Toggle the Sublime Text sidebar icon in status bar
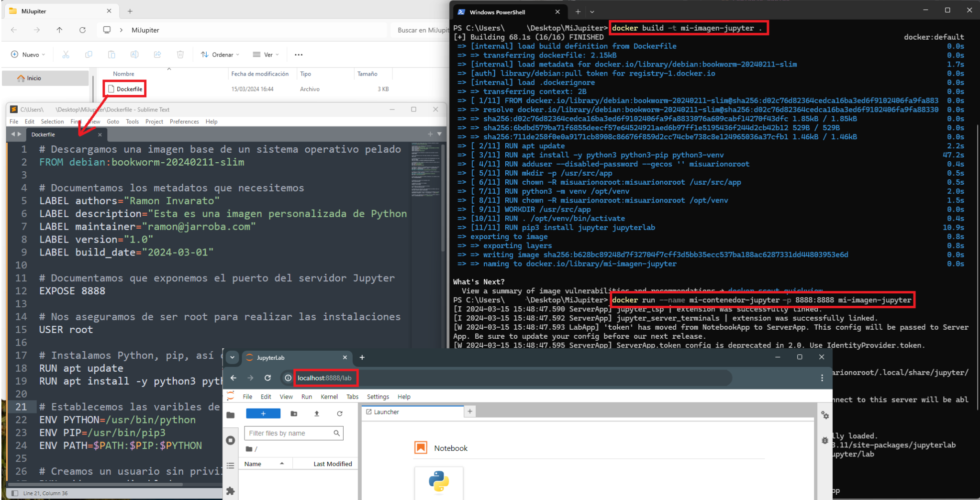Screen dimensions: 980x500 click(15, 493)
